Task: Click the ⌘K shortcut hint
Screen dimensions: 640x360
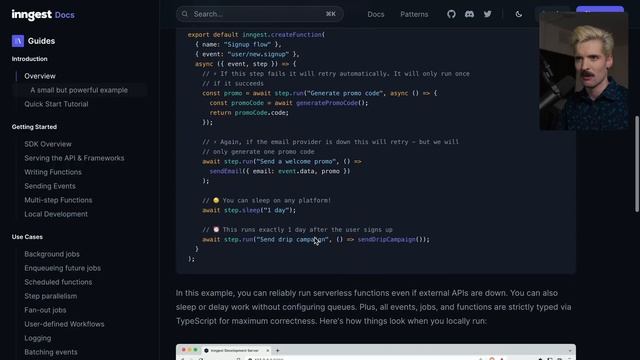Action: [x=331, y=14]
